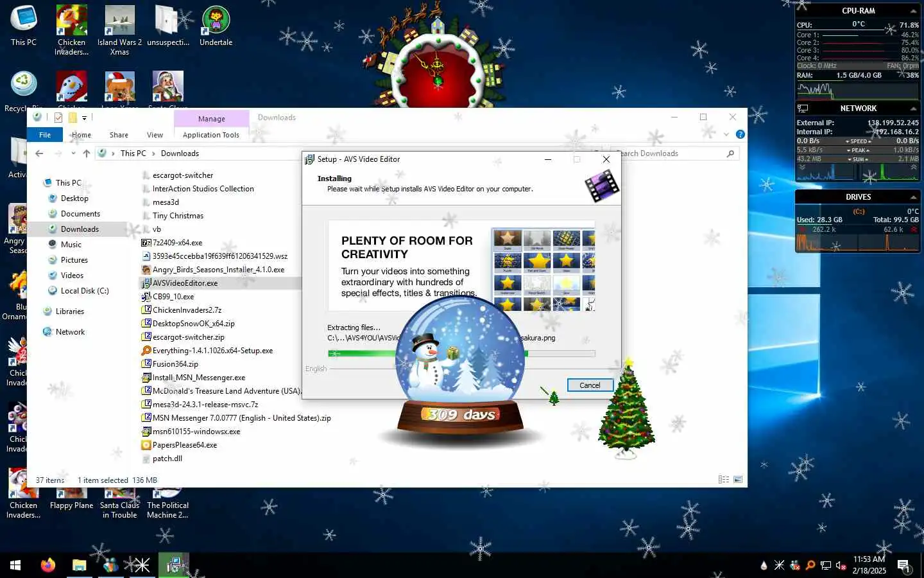Go back in File Explorer
924x578 pixels.
coord(40,153)
